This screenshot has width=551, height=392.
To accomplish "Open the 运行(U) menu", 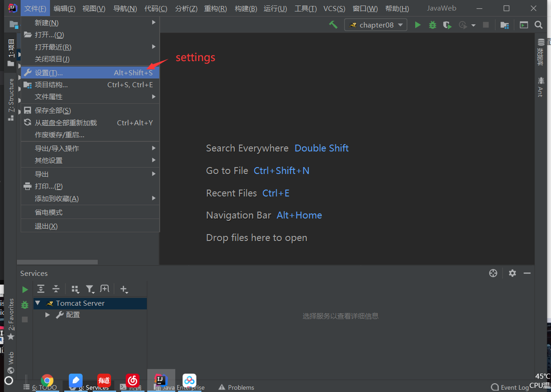I will [275, 8].
